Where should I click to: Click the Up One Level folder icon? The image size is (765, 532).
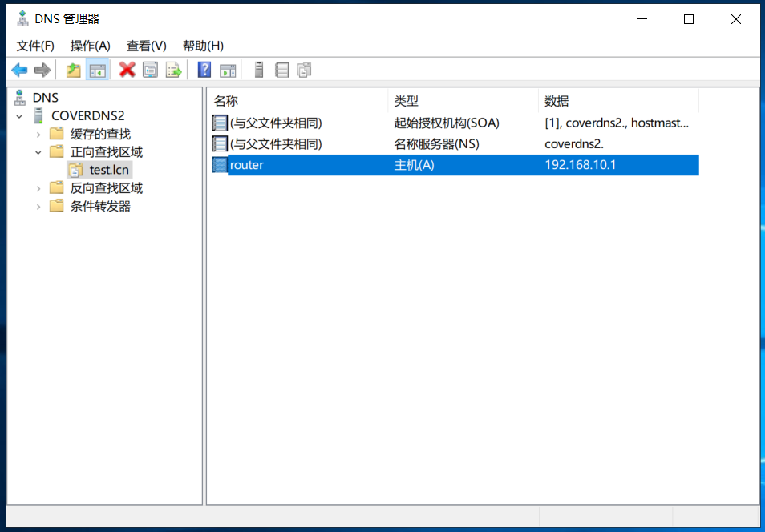pos(74,71)
